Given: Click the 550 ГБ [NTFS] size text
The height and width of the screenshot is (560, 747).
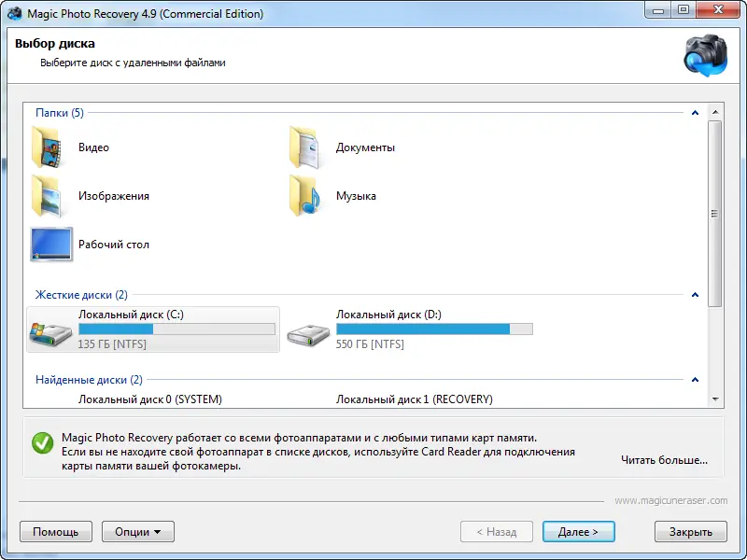Looking at the screenshot, I should [370, 343].
